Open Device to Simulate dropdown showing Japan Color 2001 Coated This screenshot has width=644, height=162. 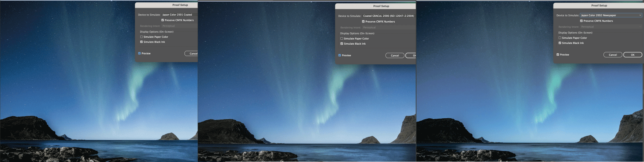[x=180, y=15]
